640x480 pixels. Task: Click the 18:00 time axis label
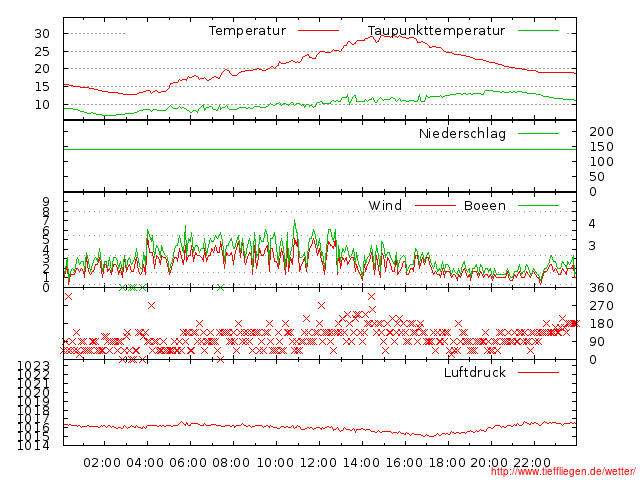pyautogui.click(x=447, y=463)
